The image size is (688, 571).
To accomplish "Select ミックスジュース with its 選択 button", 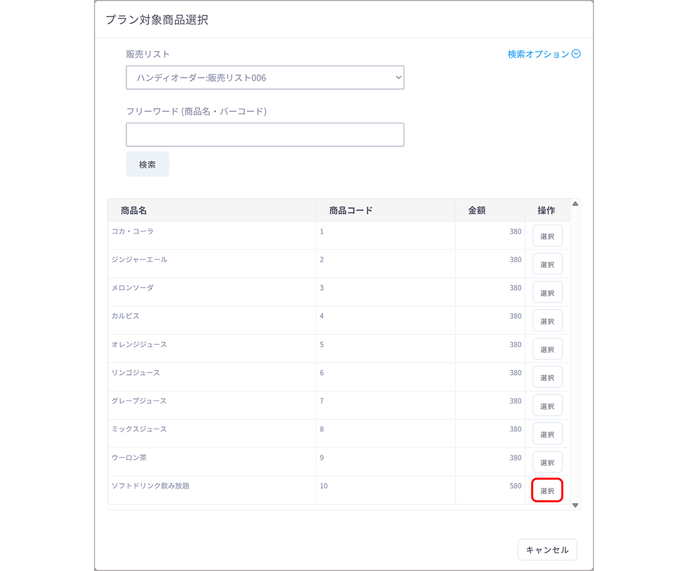I will coord(547,434).
